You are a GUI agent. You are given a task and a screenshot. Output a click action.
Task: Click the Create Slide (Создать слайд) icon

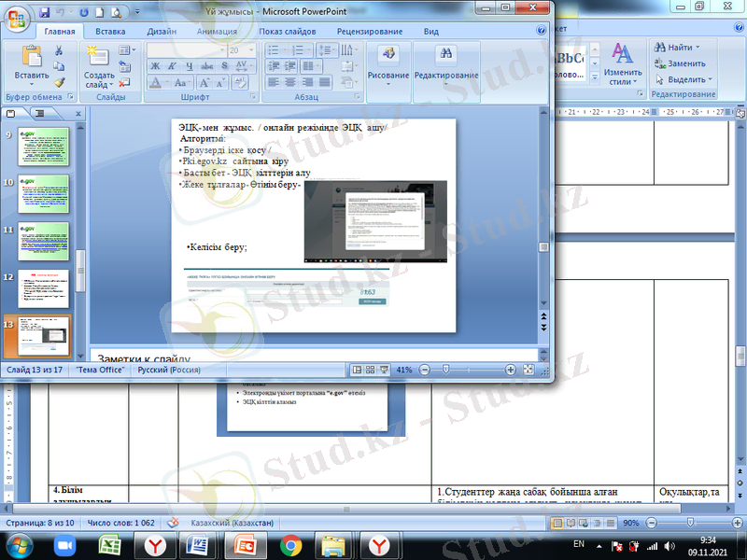[x=99, y=62]
